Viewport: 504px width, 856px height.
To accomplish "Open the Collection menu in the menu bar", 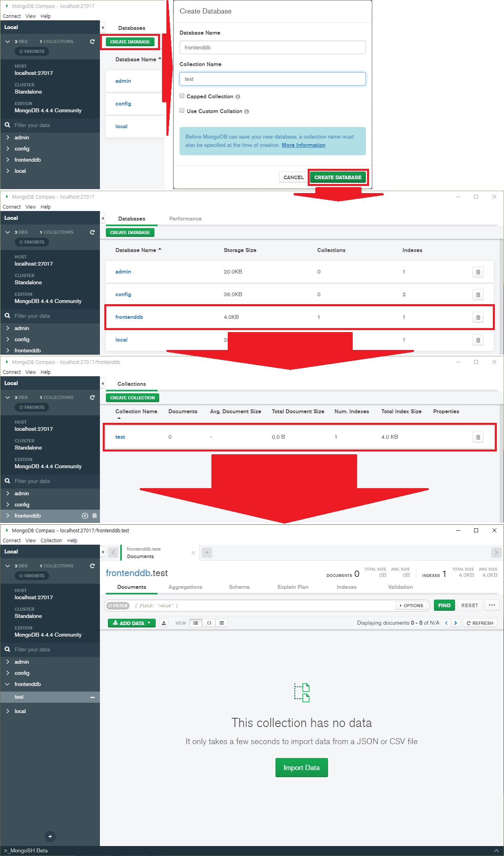I will tap(51, 540).
